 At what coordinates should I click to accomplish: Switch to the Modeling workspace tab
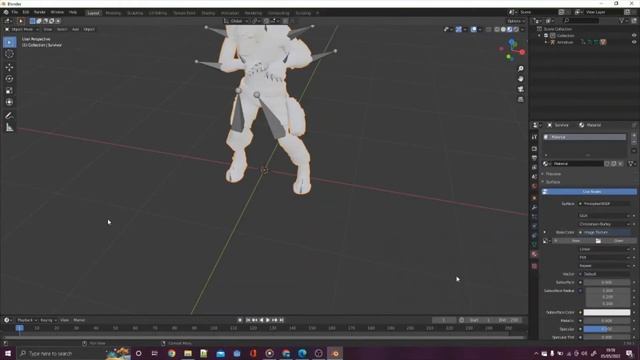pos(113,13)
